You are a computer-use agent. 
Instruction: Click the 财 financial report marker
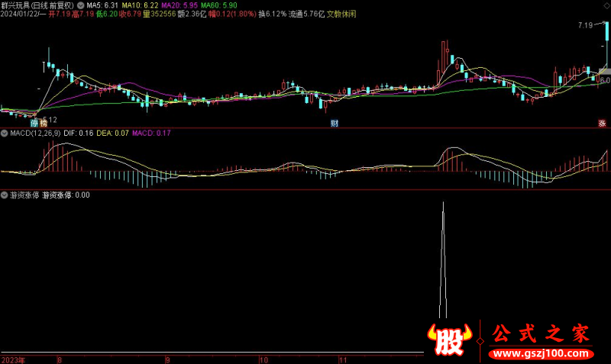334,123
